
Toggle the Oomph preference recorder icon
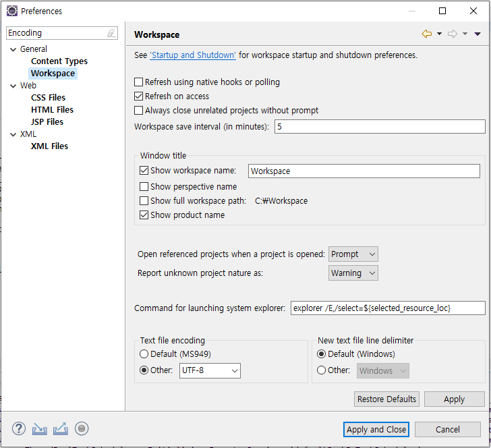pyautogui.click(x=82, y=428)
